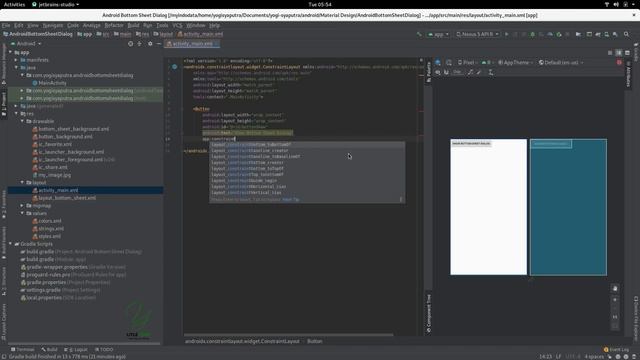Image resolution: width=640 pixels, height=360 pixels.
Task: Open Project panel settings gear
Action: (150, 44)
